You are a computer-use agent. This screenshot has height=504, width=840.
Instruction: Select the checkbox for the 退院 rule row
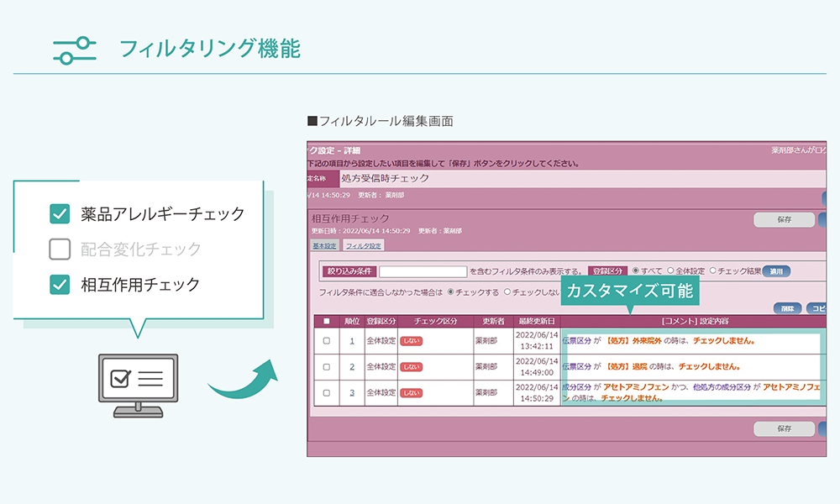pyautogui.click(x=327, y=367)
